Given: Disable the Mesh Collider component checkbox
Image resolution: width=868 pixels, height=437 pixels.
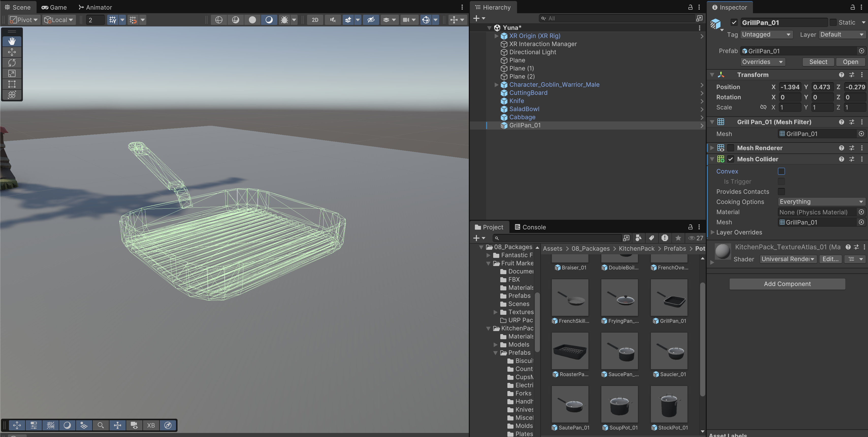Looking at the screenshot, I should pyautogui.click(x=731, y=159).
